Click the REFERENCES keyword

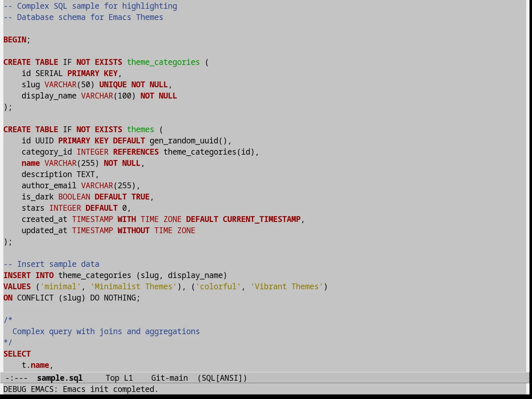click(136, 152)
